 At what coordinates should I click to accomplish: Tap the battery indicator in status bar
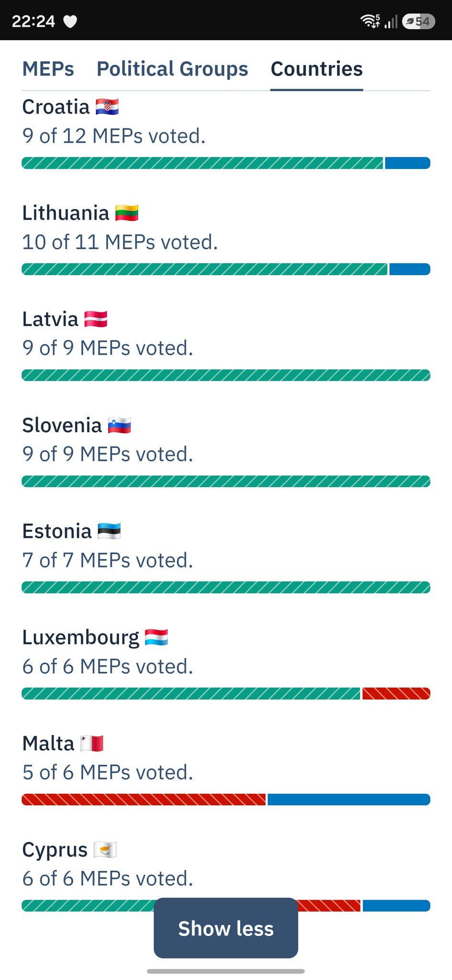click(419, 21)
